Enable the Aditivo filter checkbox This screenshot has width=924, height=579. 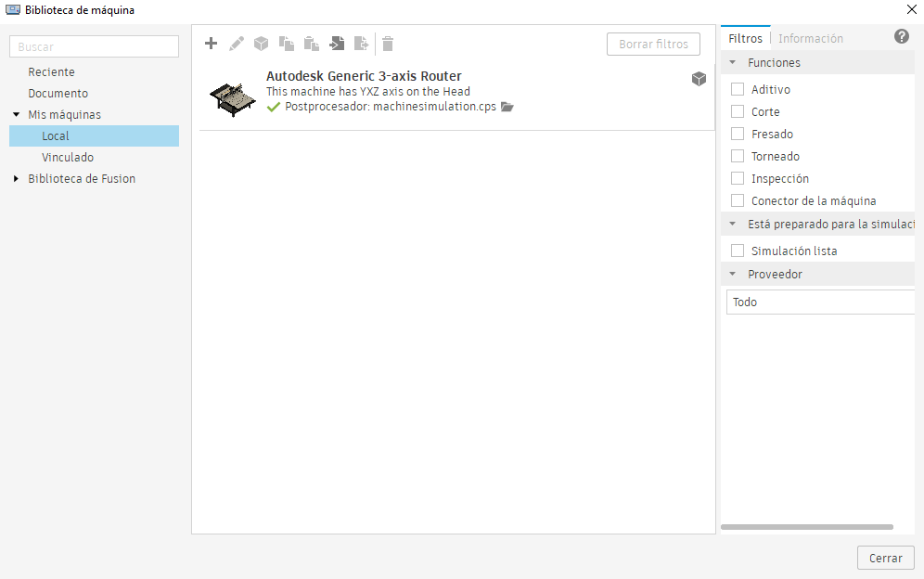click(x=738, y=89)
